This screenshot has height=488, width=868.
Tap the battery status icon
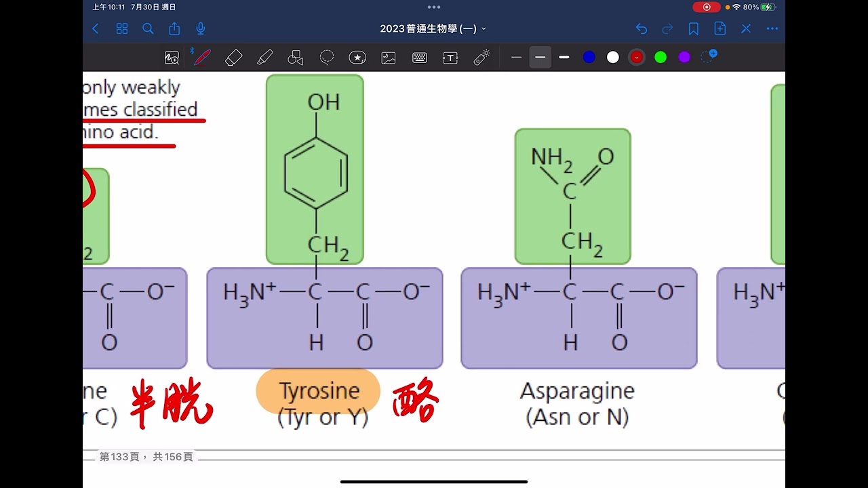(768, 7)
